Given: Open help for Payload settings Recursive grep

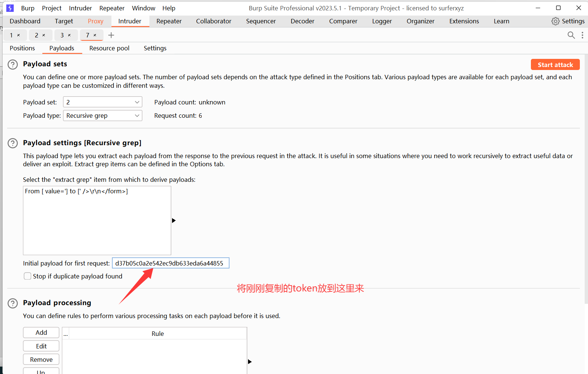Looking at the screenshot, I should [13, 143].
